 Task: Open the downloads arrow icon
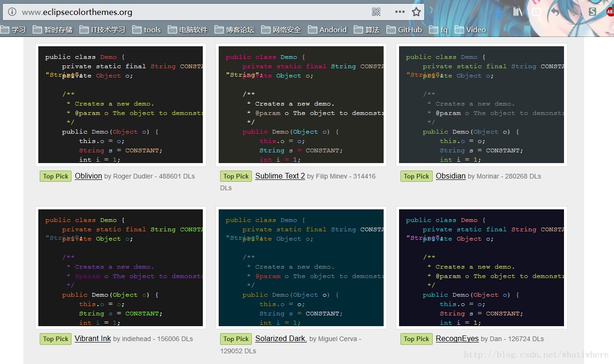tap(499, 12)
